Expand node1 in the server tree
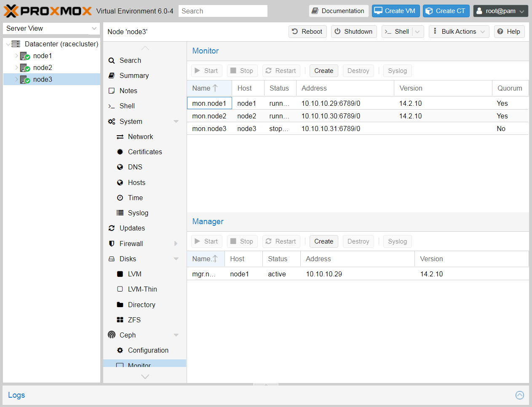This screenshot has width=532, height=407. [x=17, y=56]
